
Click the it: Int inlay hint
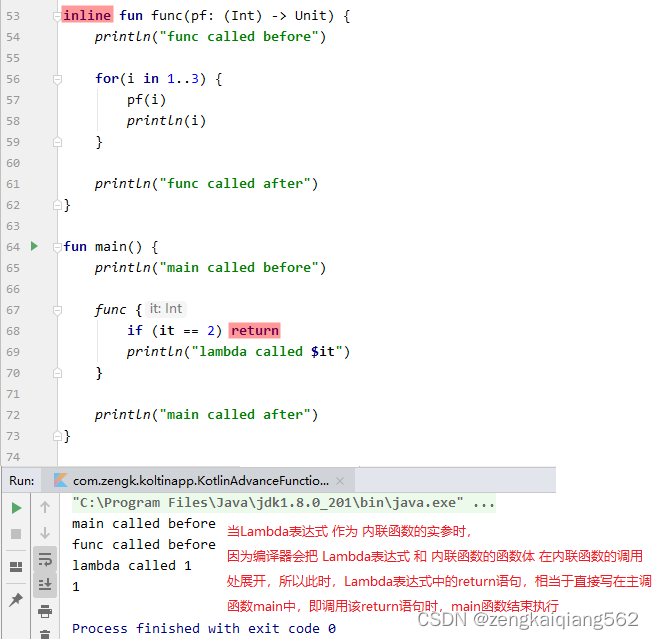[x=166, y=309]
